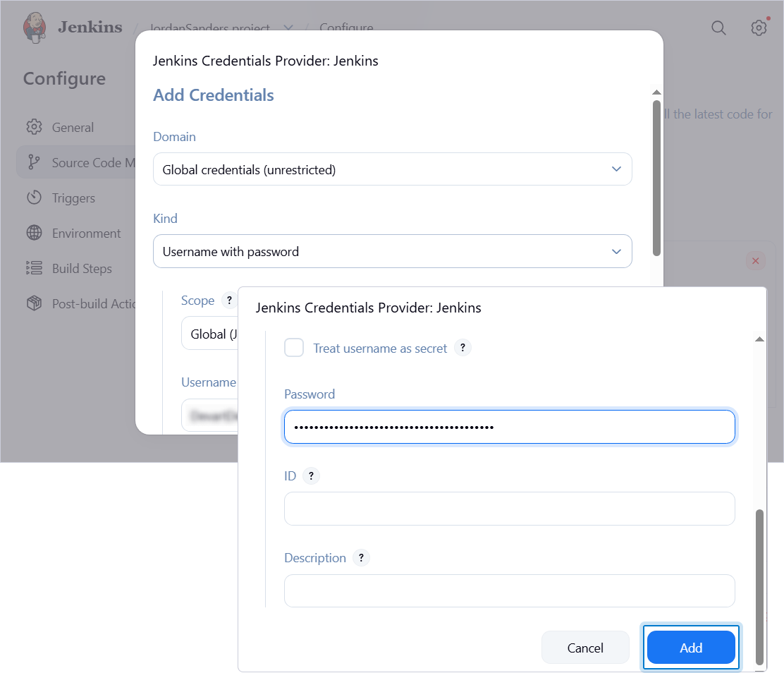Open the Jenkins search icon

point(718,28)
